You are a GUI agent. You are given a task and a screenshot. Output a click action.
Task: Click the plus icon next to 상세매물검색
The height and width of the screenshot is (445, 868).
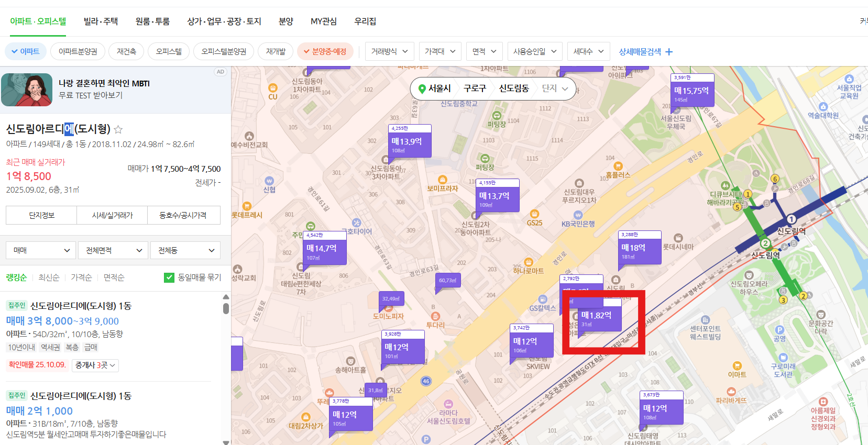click(669, 52)
